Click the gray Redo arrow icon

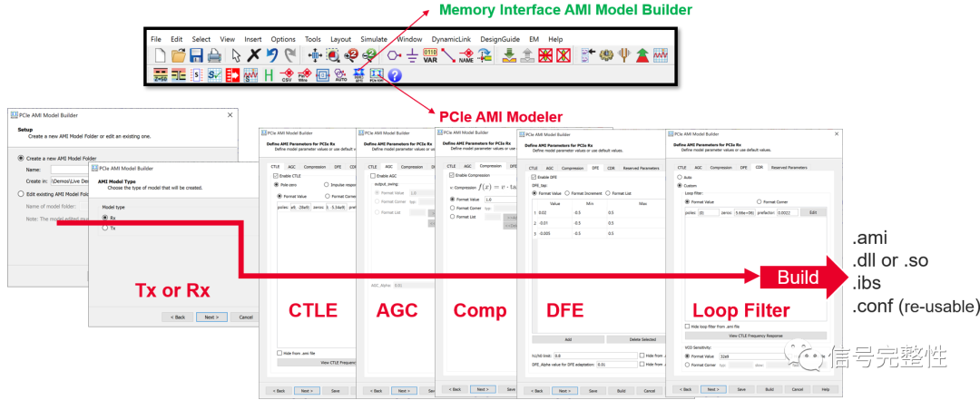coord(290,55)
